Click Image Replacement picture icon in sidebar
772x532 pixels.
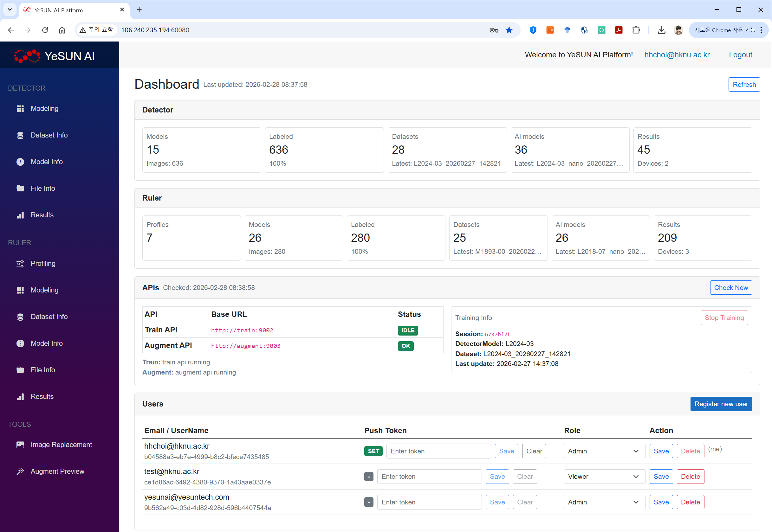pyautogui.click(x=20, y=445)
